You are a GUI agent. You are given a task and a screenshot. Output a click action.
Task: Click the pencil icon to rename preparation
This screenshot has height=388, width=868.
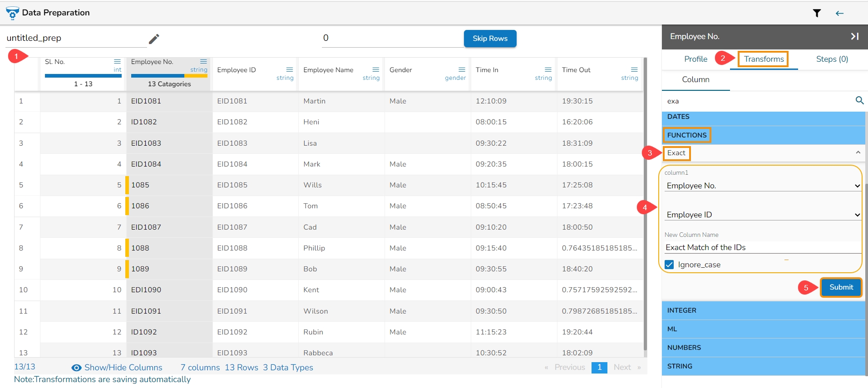pyautogui.click(x=154, y=39)
